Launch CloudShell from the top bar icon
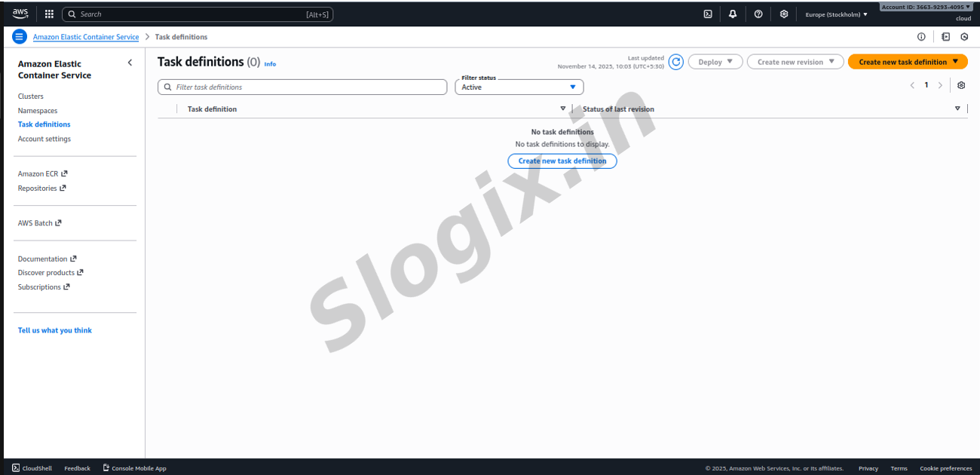 pos(708,14)
